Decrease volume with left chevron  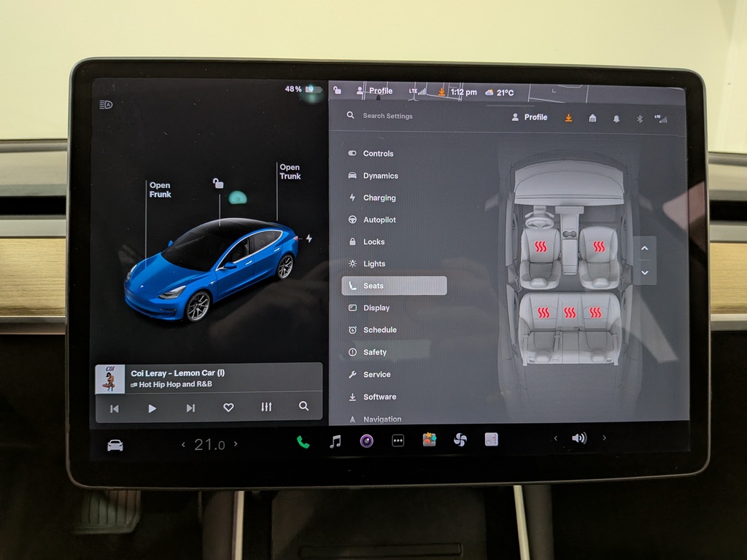pos(556,438)
